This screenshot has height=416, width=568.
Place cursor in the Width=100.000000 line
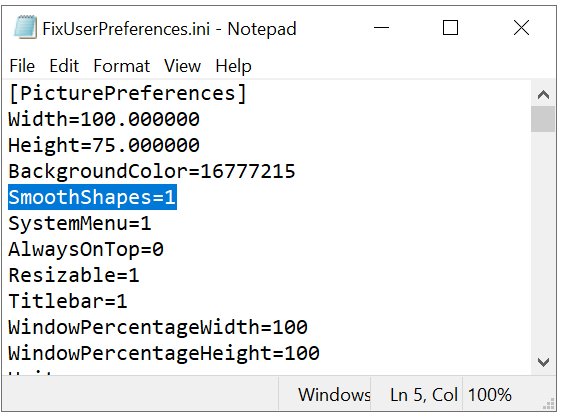104,119
